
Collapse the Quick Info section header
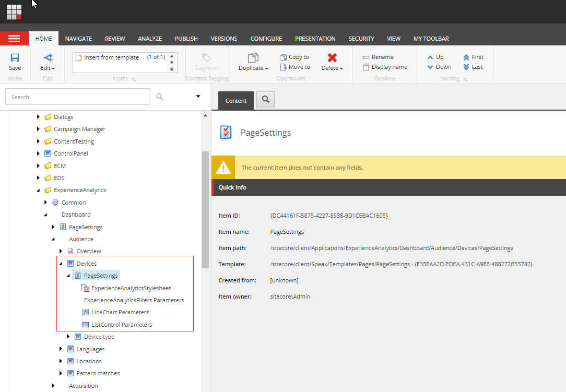pos(389,187)
